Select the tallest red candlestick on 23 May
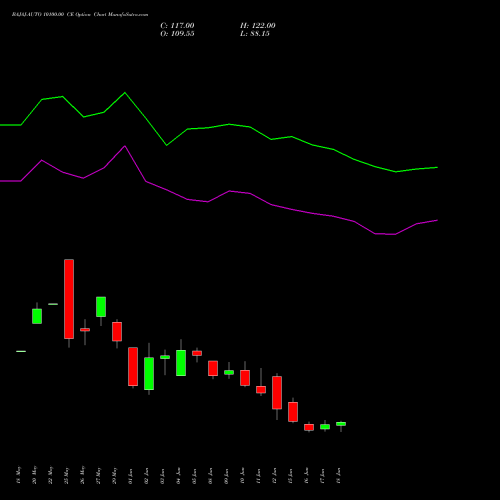The image size is (500, 500). (69, 299)
